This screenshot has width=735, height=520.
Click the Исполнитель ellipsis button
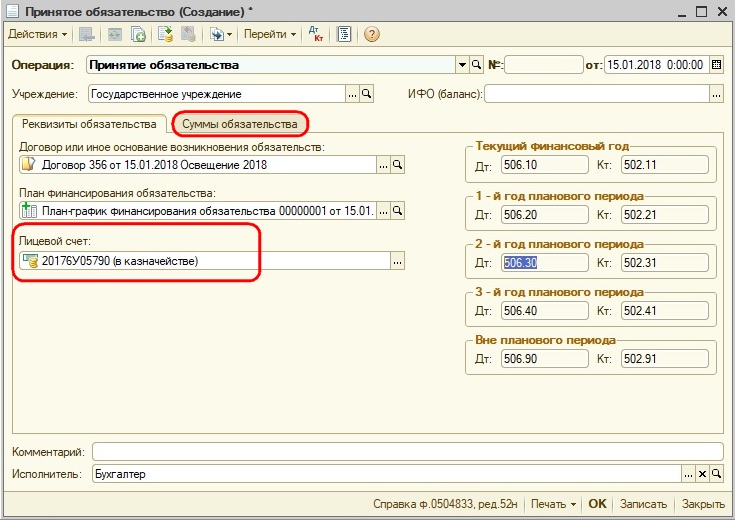pyautogui.click(x=688, y=474)
